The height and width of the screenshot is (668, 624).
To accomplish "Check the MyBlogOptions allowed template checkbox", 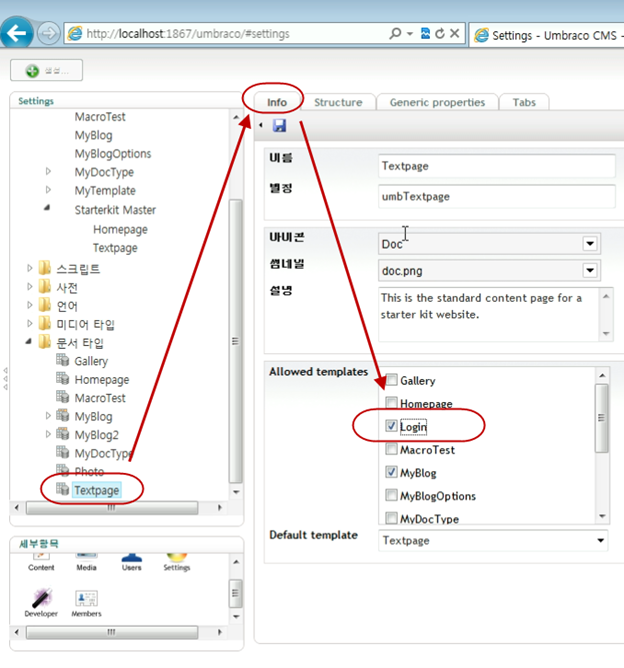I will (391, 495).
